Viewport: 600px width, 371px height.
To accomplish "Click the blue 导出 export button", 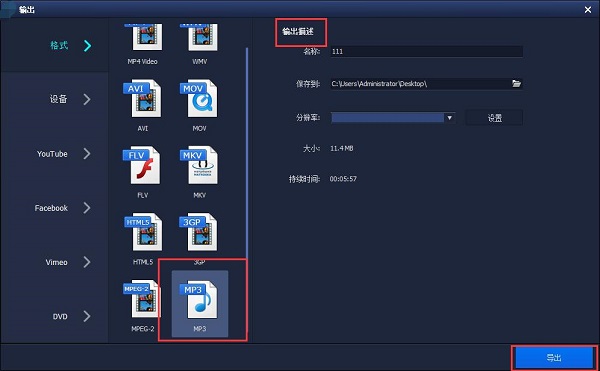I will pyautogui.click(x=554, y=358).
